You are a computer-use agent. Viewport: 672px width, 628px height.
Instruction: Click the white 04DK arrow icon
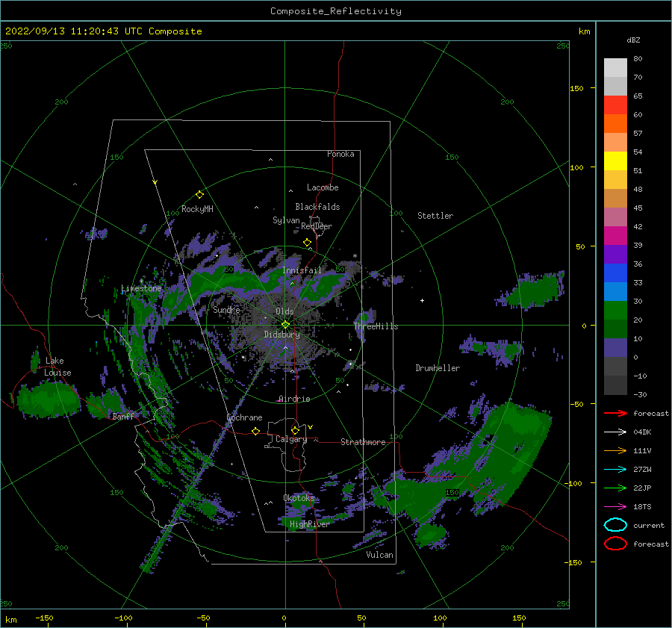[x=615, y=432]
